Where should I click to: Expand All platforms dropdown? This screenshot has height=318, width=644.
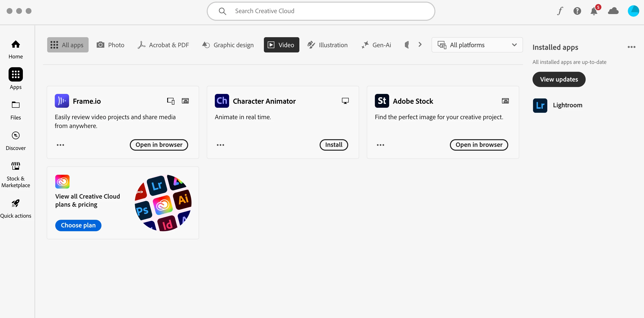(477, 45)
